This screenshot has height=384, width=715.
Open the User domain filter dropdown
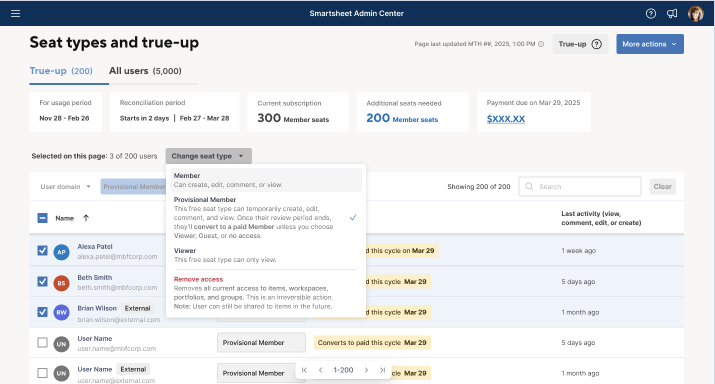pos(65,187)
